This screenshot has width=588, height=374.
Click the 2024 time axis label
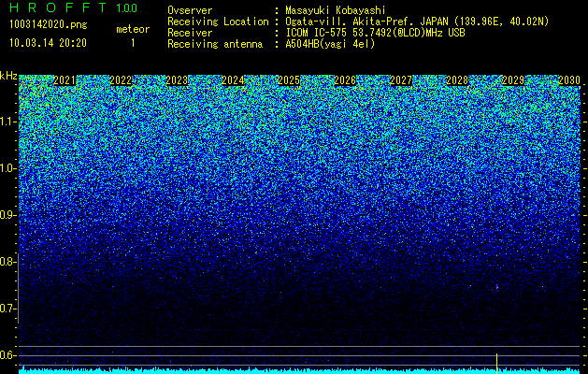(x=233, y=80)
